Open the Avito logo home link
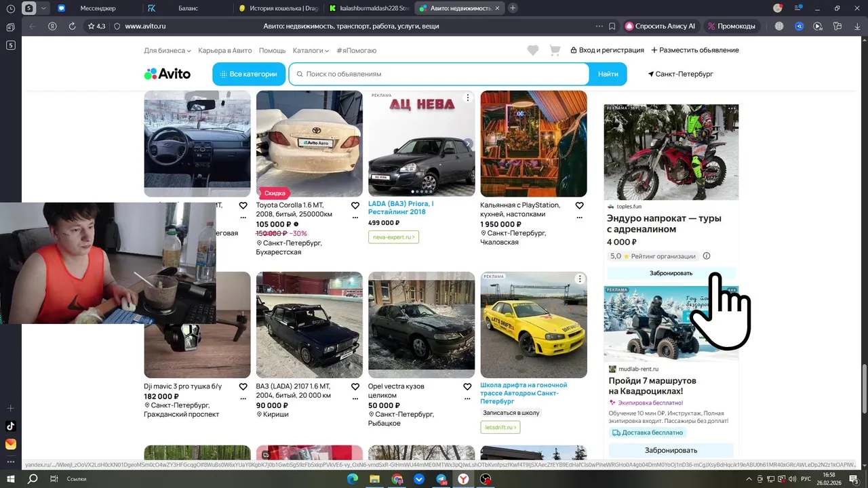 [167, 74]
